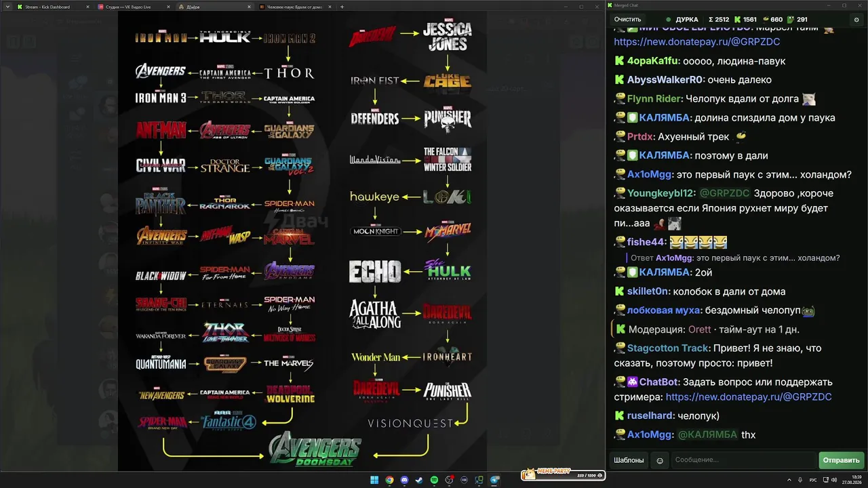Open Discord from the taskbar
Viewport: 868px width, 488px height.
(x=404, y=481)
